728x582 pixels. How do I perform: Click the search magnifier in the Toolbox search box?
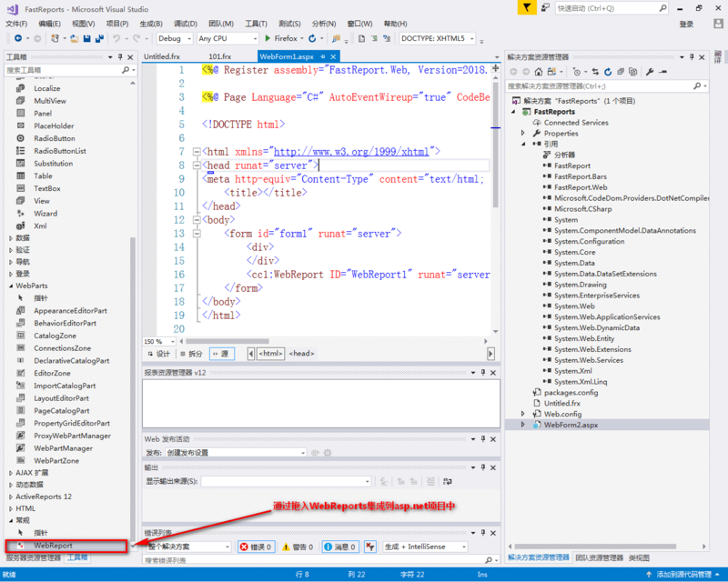coord(126,70)
